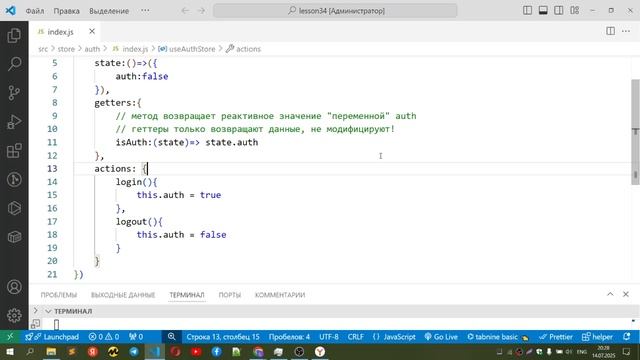Screen dimensions: 640x360
Task: Expand the arrow left of ТЕРМИНАЛ header
Action: point(36,311)
